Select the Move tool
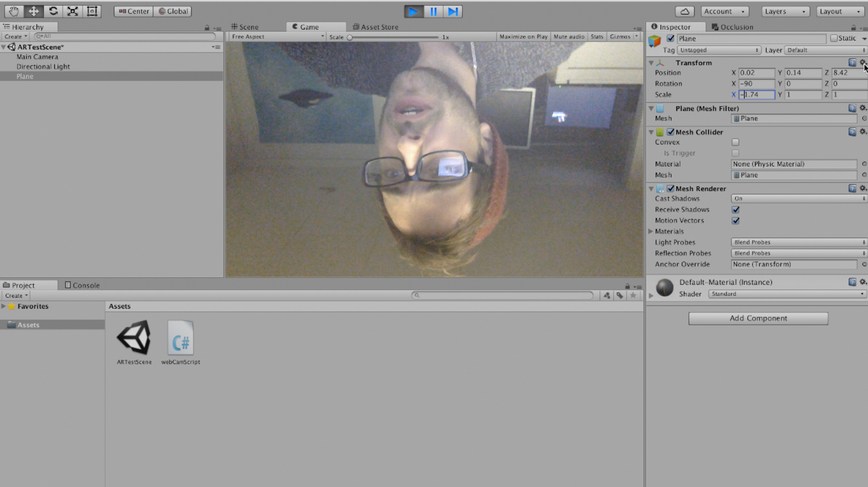 click(33, 11)
